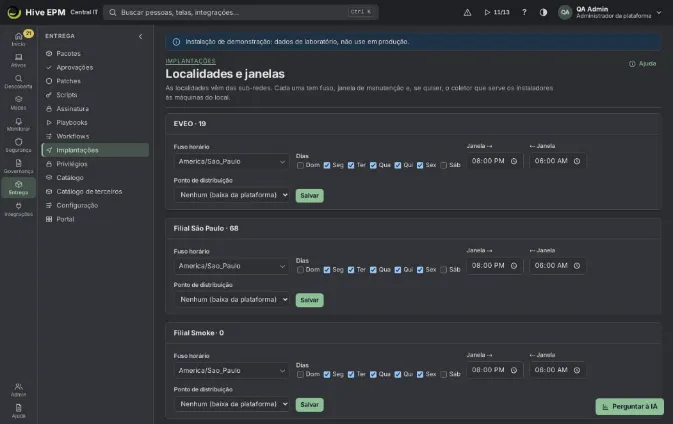The image size is (673, 424).
Task: Edit Filial São Paulo window end 06:00 AM
Action: tap(558, 266)
